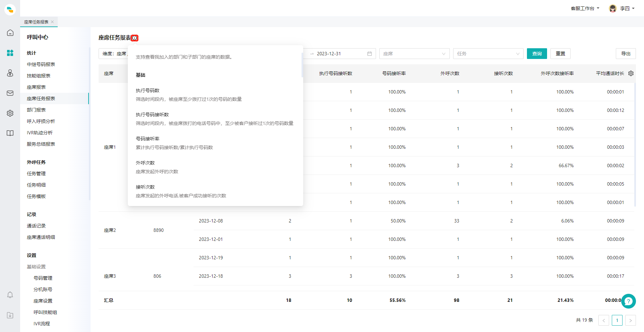Image resolution: width=644 pixels, height=332 pixels.
Task: Select the green apps grid icon
Action: [x=10, y=53]
